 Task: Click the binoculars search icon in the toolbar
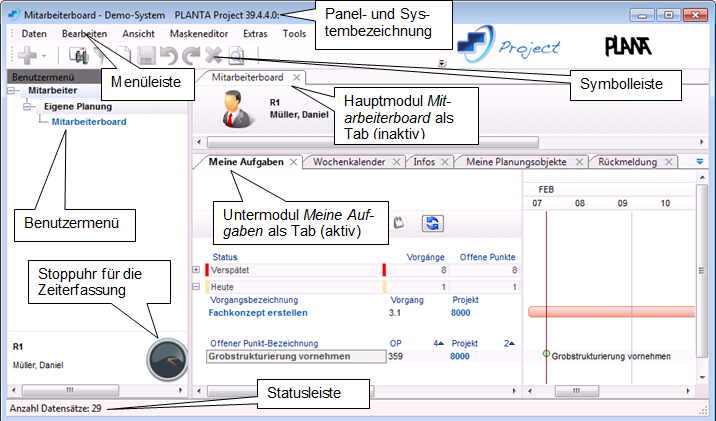(x=79, y=56)
